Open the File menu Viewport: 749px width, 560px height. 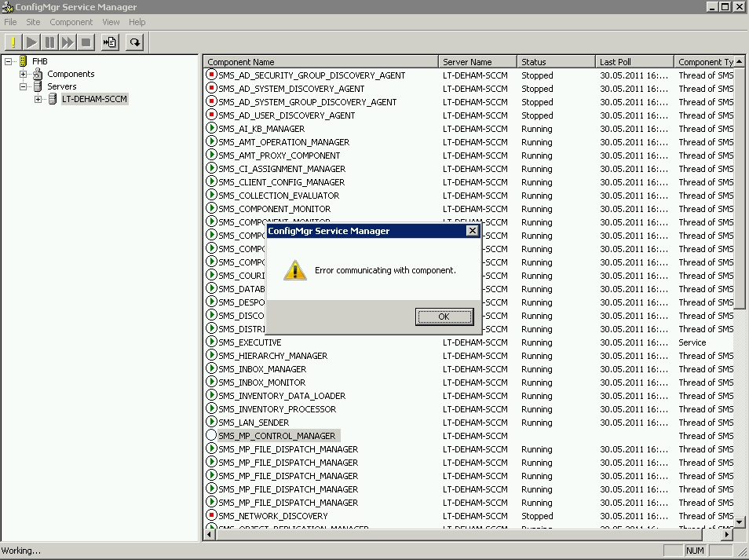coord(10,22)
